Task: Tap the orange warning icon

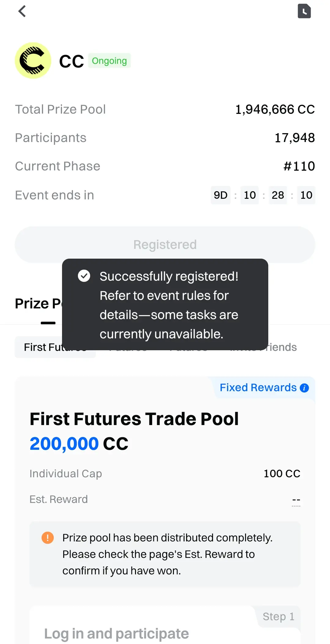Action: point(48,538)
